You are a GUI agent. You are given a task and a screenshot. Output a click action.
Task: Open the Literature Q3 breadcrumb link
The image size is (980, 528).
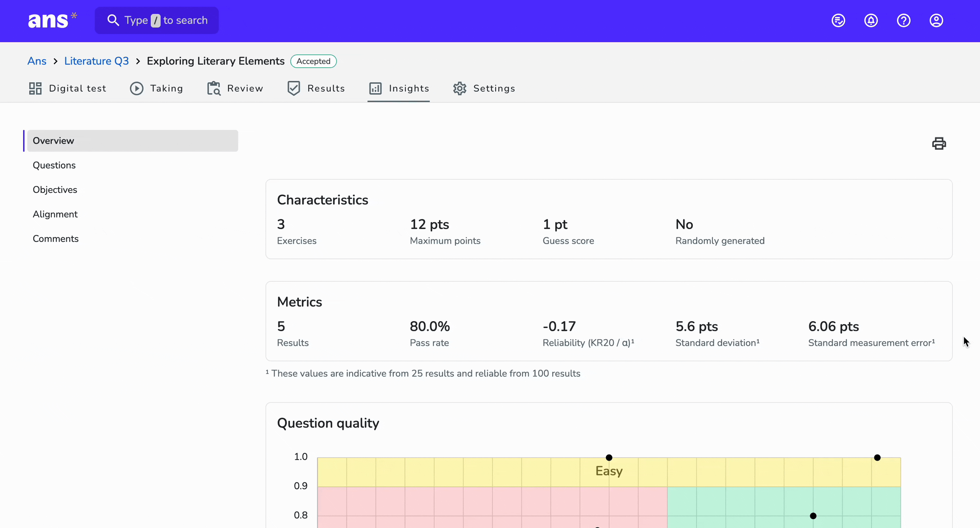click(x=96, y=61)
